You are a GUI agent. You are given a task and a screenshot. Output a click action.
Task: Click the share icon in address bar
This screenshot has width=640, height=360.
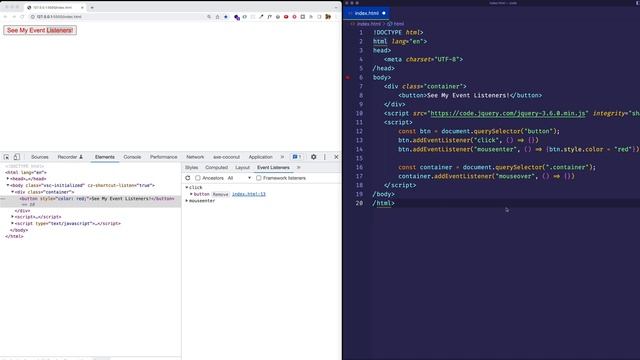coord(217,17)
